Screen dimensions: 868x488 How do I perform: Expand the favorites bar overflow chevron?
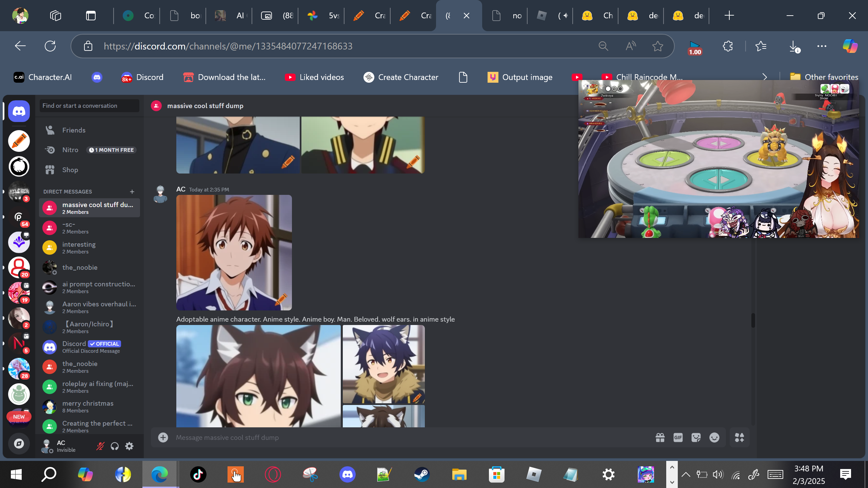pyautogui.click(x=765, y=77)
